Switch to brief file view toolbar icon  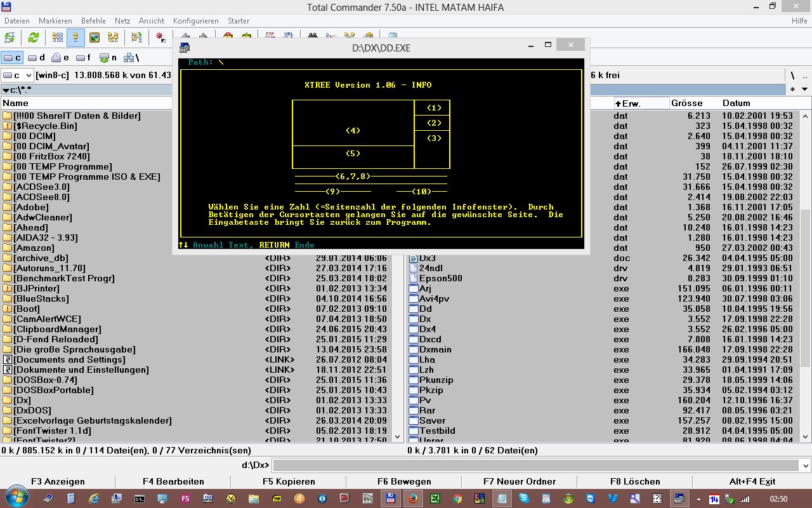click(x=58, y=37)
